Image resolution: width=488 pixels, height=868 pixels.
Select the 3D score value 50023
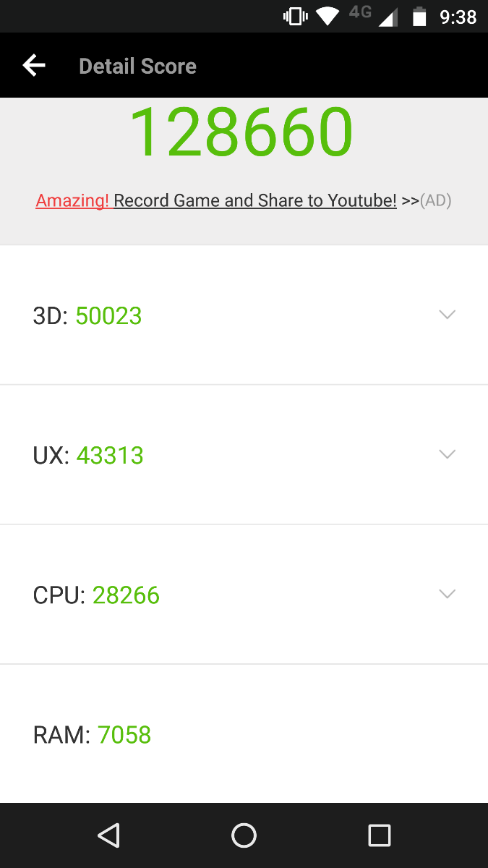(108, 316)
